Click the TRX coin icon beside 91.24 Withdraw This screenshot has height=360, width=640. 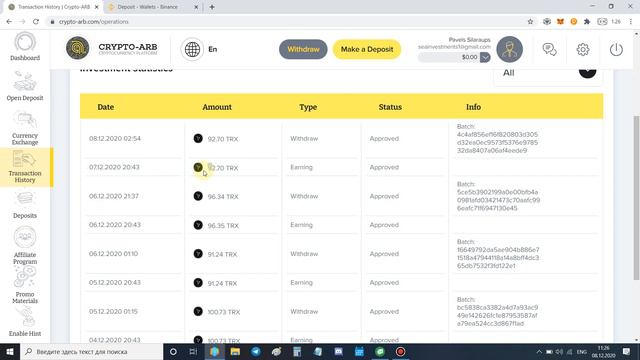coord(198,254)
